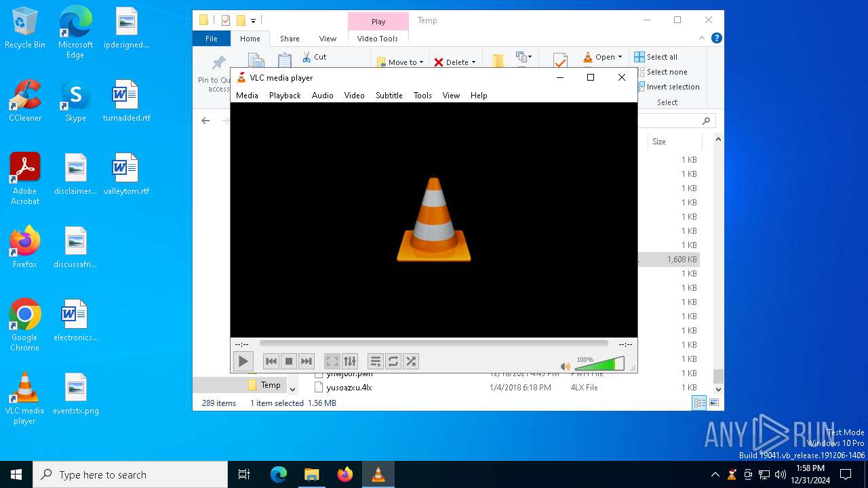
Task: Open Task View from taskbar
Action: (244, 474)
